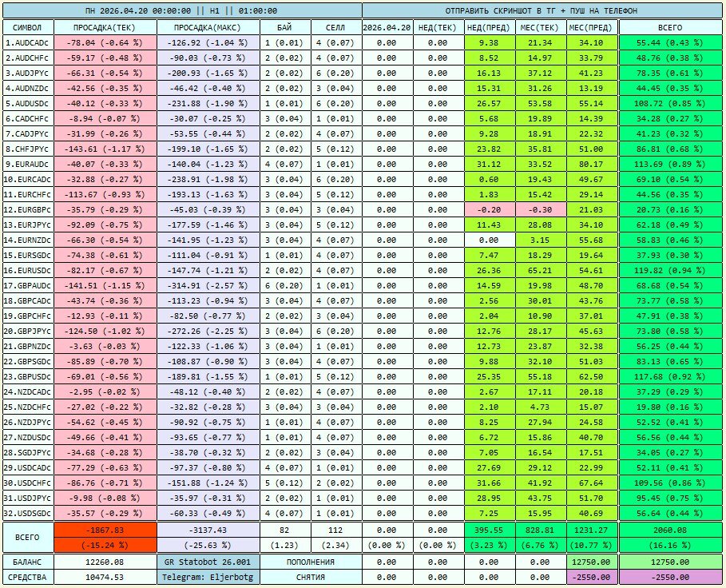The image size is (726, 588).
Task: Click the red -0.20 previous week cell
Action: pos(490,210)
